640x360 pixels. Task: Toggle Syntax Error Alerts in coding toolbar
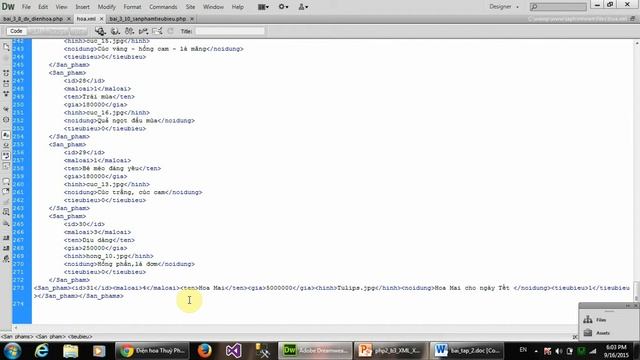point(6,166)
